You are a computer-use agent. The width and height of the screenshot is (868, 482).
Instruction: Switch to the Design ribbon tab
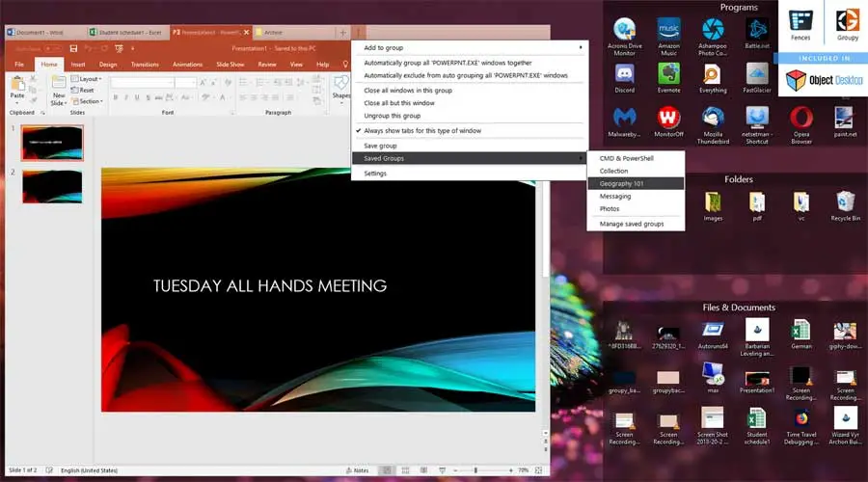[108, 65]
